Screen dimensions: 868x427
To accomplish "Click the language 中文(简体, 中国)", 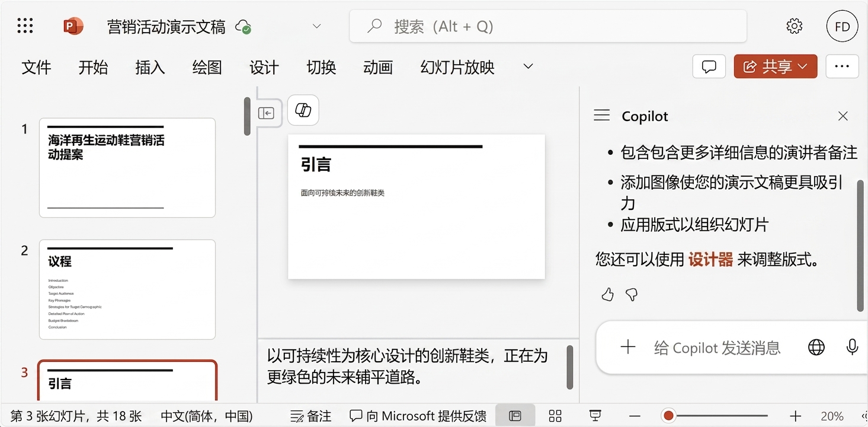I will 207,416.
